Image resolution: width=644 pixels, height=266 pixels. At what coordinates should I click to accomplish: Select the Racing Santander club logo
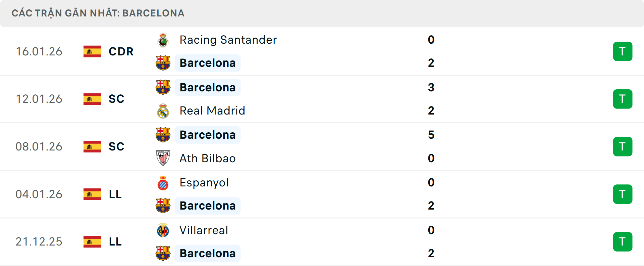pyautogui.click(x=163, y=39)
